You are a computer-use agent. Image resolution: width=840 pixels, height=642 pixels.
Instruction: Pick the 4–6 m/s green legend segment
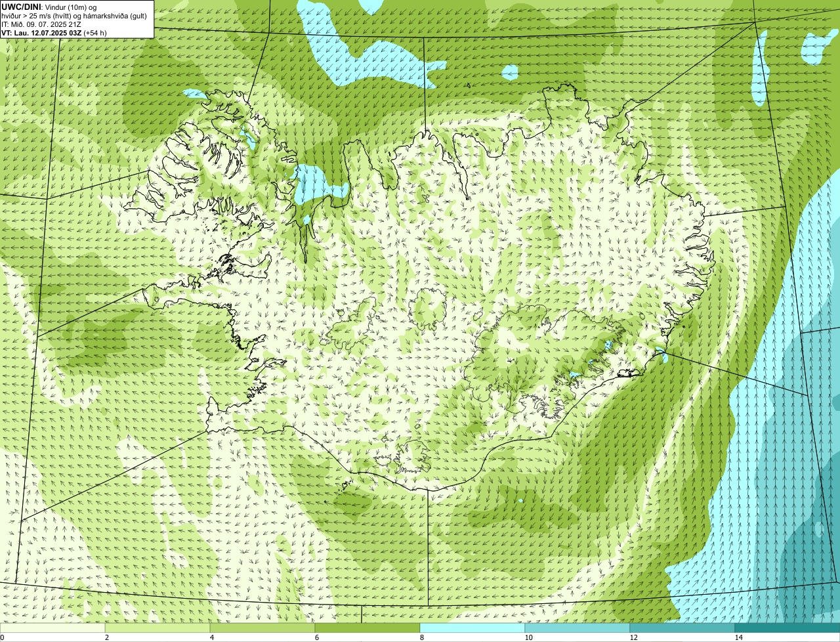click(x=262, y=628)
